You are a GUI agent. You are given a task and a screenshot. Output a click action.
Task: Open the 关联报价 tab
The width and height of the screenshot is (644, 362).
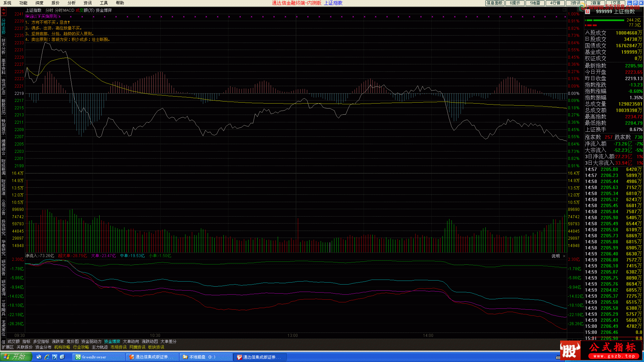point(25,347)
